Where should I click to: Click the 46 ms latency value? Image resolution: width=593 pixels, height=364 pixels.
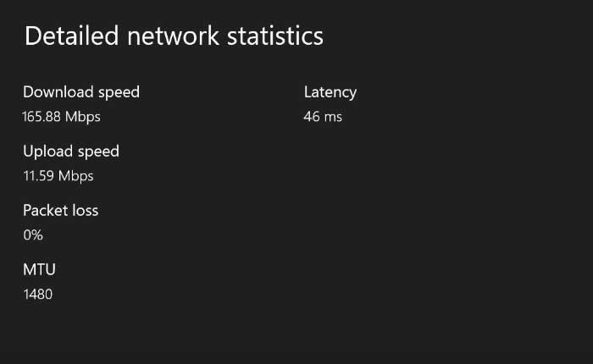323,117
